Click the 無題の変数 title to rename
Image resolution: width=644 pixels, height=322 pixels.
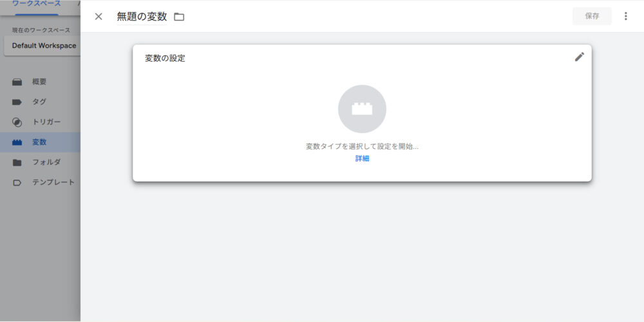(142, 17)
